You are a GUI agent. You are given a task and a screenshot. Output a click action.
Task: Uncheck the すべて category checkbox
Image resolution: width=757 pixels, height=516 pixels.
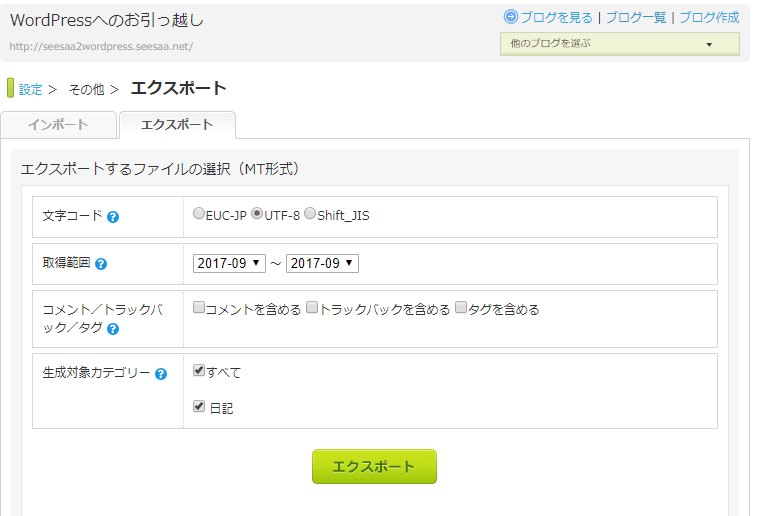[x=199, y=371]
